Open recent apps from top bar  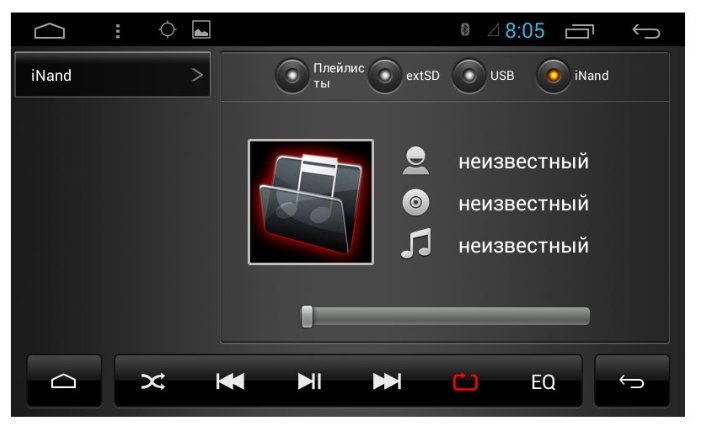click(579, 31)
